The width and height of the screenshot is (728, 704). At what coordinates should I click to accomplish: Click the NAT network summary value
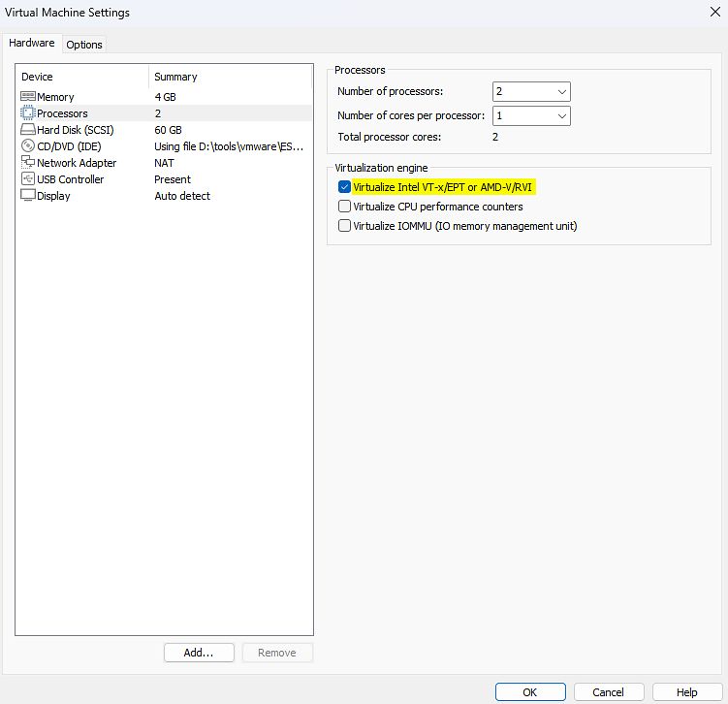(165, 163)
